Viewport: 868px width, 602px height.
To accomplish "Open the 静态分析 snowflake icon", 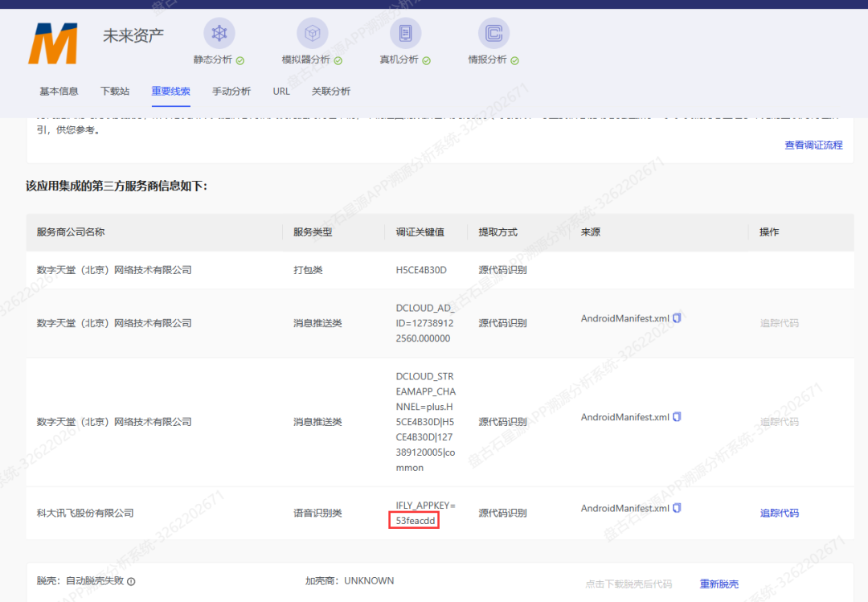I will tap(219, 33).
